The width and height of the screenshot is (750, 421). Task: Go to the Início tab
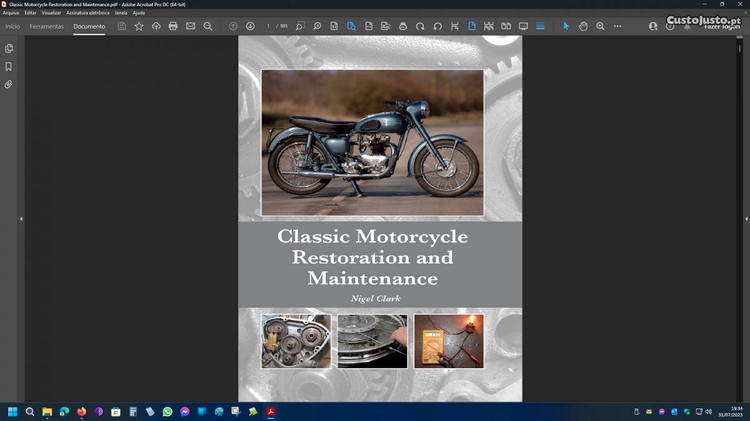[13, 26]
